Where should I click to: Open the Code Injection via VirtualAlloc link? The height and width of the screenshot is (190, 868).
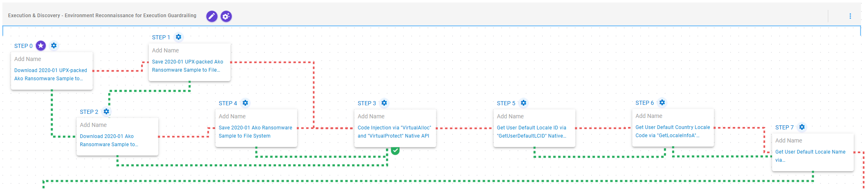(394, 131)
